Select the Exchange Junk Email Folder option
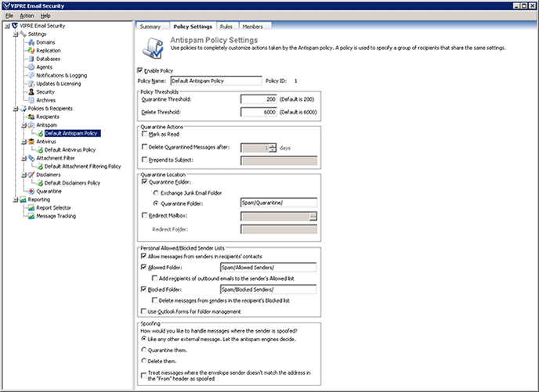This screenshot has height=392, width=539. (154, 192)
